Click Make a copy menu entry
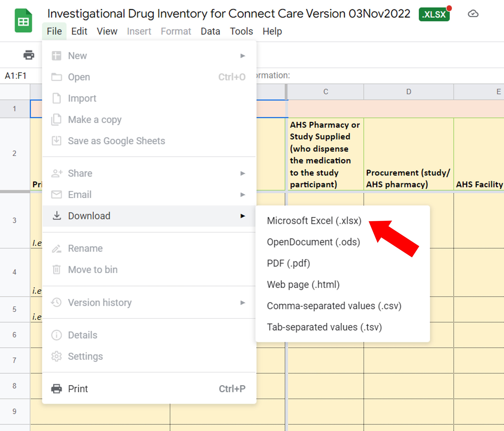Viewport: 504px width, 431px height. point(95,120)
